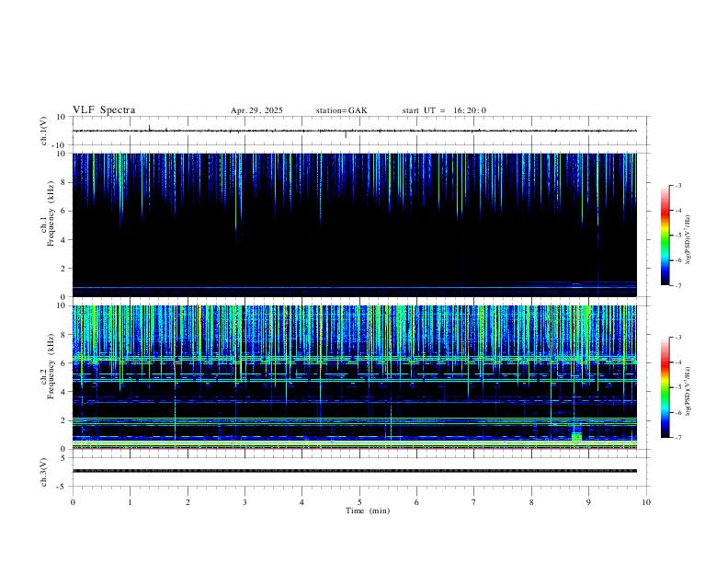Select the "start UT = 16:20:0" text
The image size is (728, 563).
[444, 110]
